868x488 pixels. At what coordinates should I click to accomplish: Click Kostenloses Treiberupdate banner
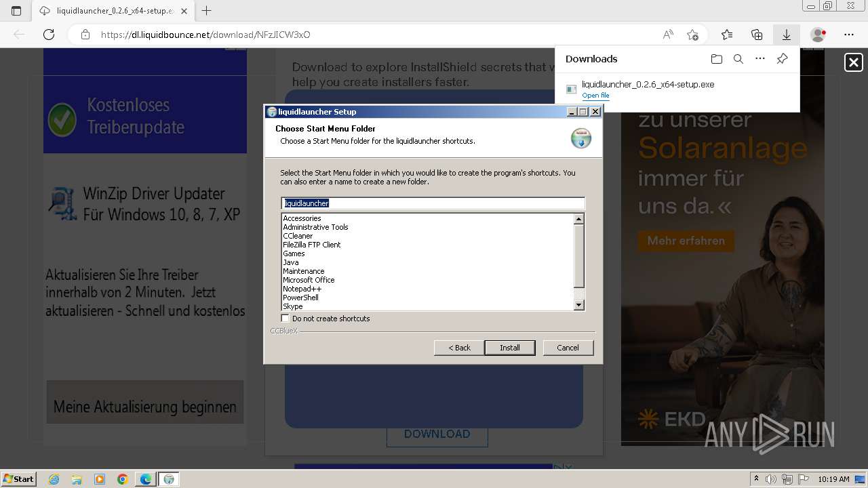(x=145, y=115)
